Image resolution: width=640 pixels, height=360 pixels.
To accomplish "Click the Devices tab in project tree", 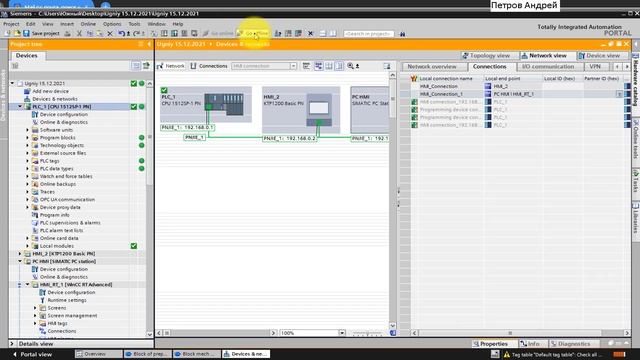I will pyautogui.click(x=27, y=56).
